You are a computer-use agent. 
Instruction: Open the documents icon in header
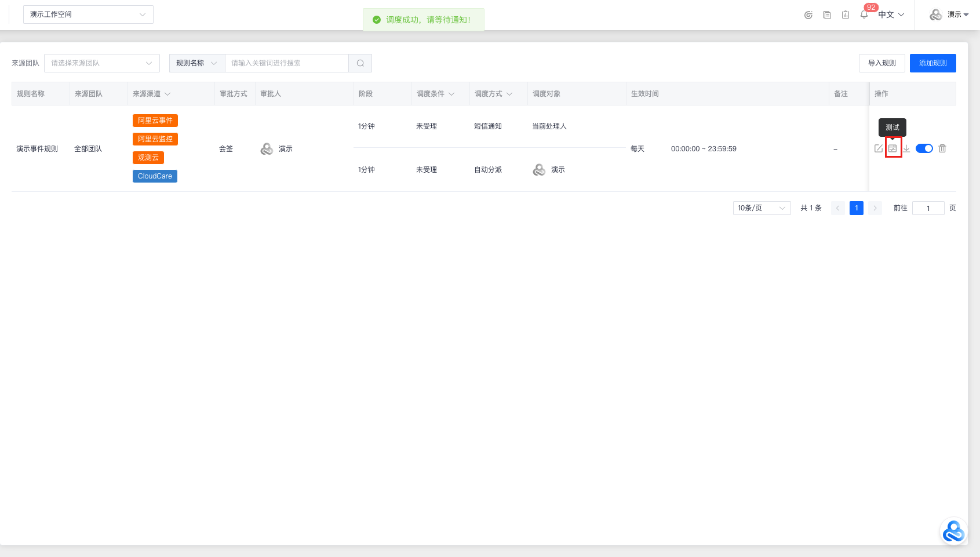(827, 14)
